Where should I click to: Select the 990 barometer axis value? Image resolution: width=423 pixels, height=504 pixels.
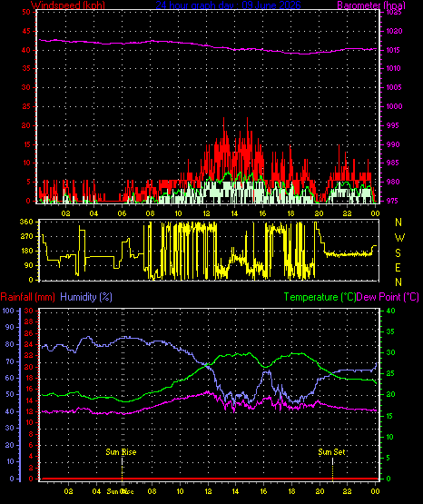point(393,144)
